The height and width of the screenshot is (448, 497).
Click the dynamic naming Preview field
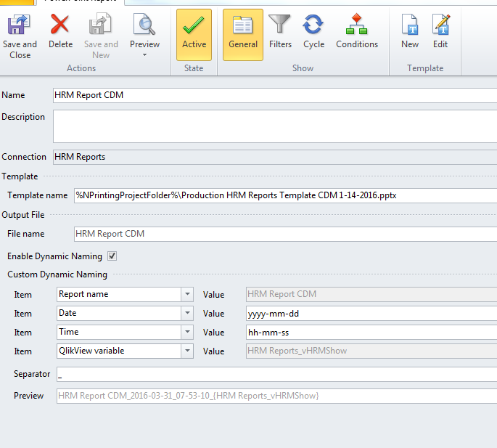pos(276,396)
